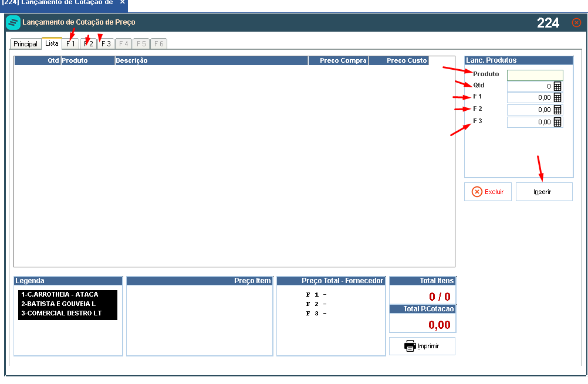The width and height of the screenshot is (588, 384).
Task: Click the F 2 price input field
Action: pyautogui.click(x=530, y=110)
